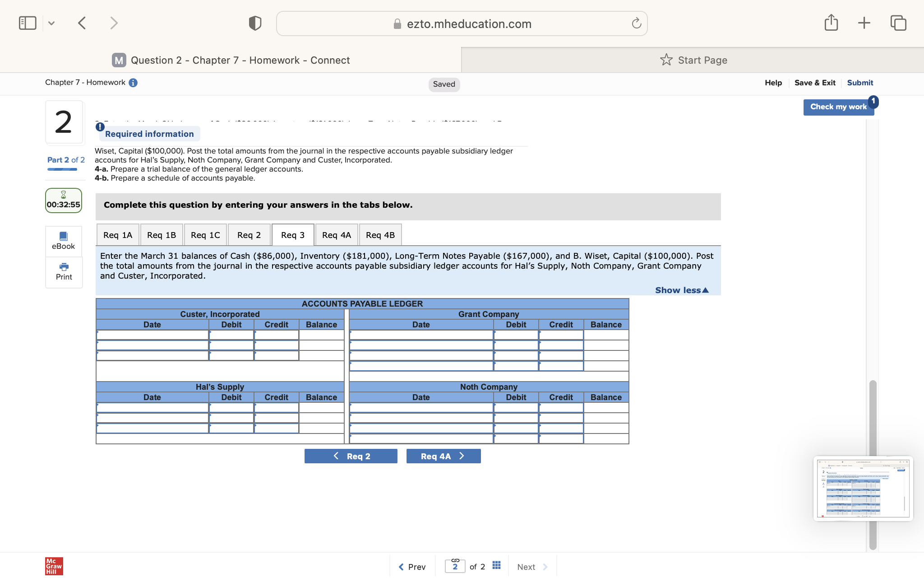
Task: Switch to the Req 4B tab
Action: [380, 234]
